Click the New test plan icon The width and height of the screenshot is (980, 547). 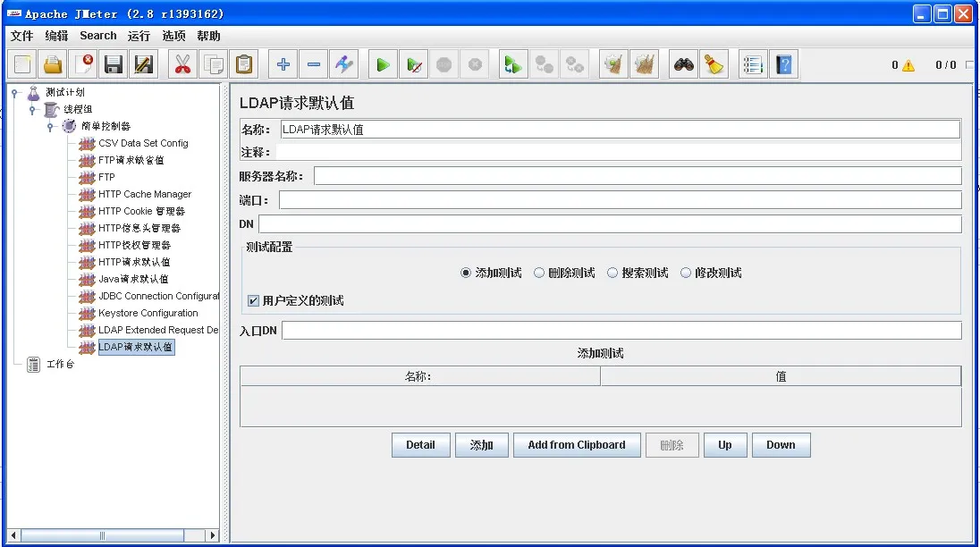tap(22, 64)
